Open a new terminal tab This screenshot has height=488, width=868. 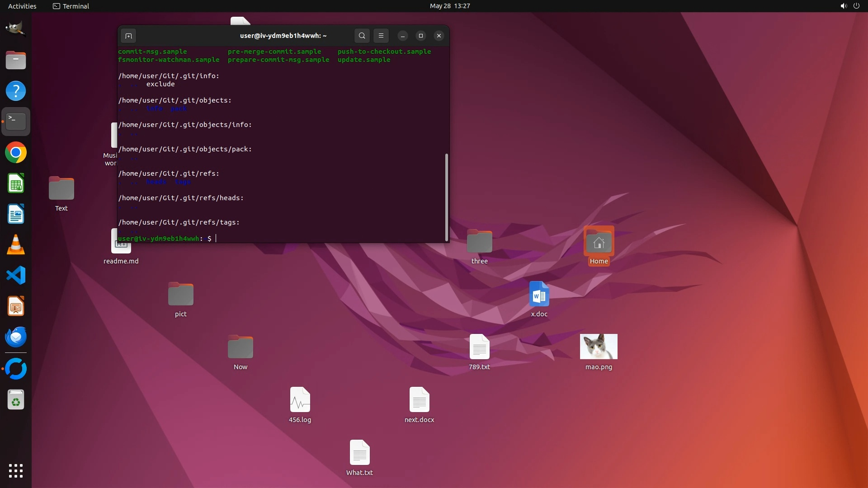tap(128, 36)
